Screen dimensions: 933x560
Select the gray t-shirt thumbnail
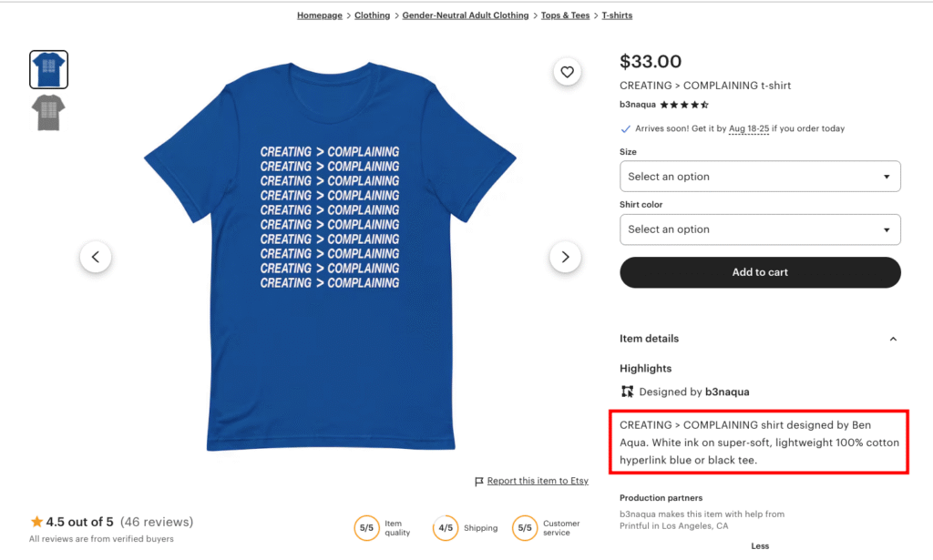[x=48, y=112]
